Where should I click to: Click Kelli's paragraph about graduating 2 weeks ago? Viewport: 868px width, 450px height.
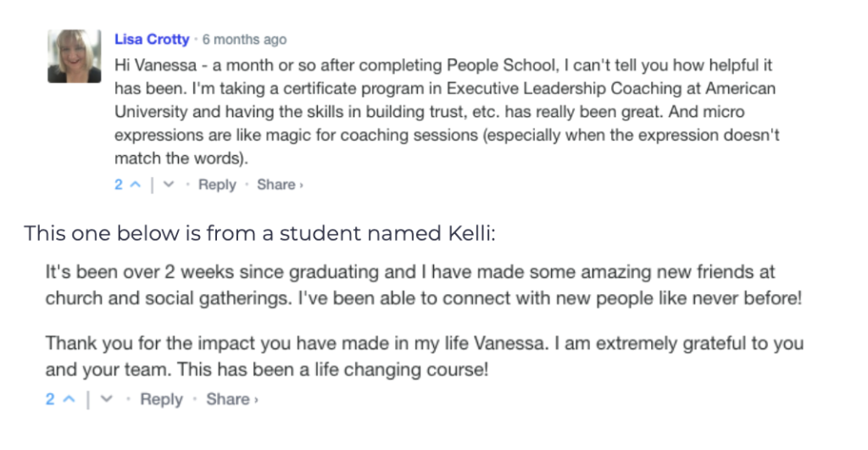tap(424, 286)
